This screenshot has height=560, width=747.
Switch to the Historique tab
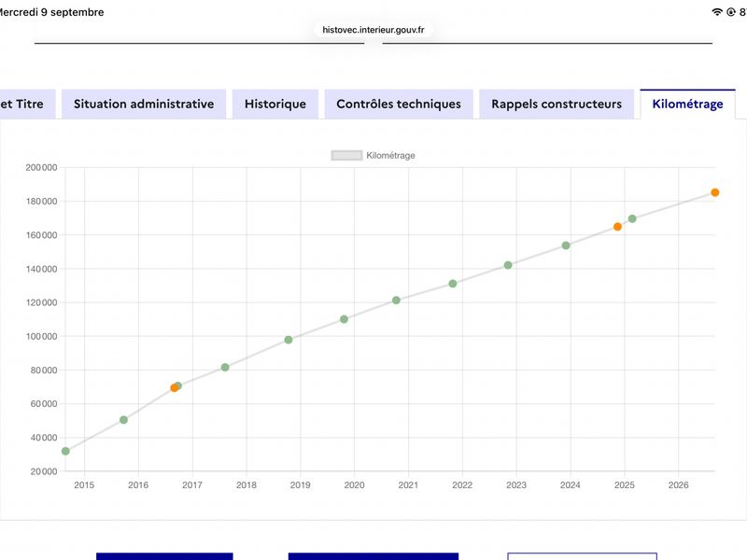[x=275, y=104]
